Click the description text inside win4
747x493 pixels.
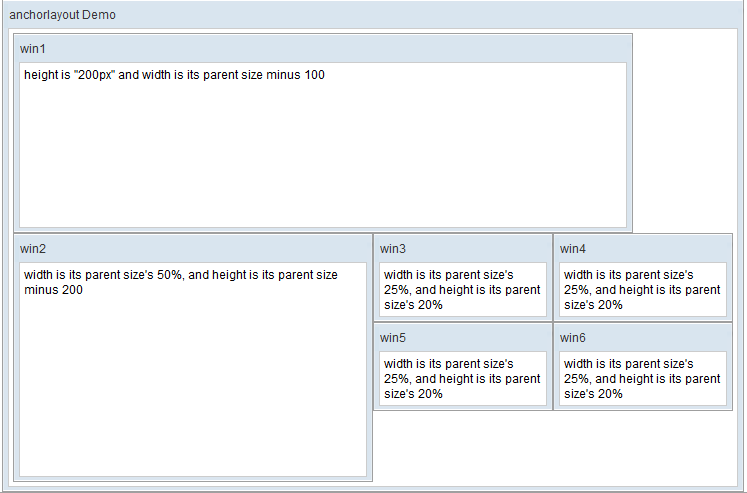pyautogui.click(x=641, y=290)
